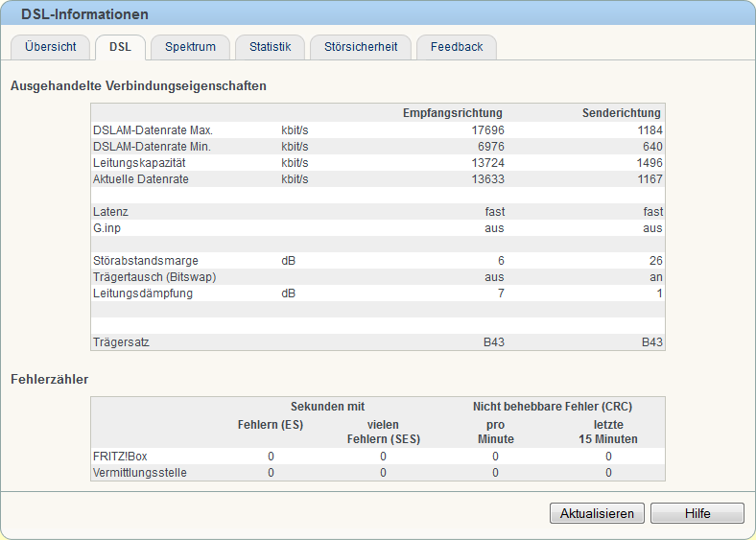Select the Bitswap value an

coord(655,277)
